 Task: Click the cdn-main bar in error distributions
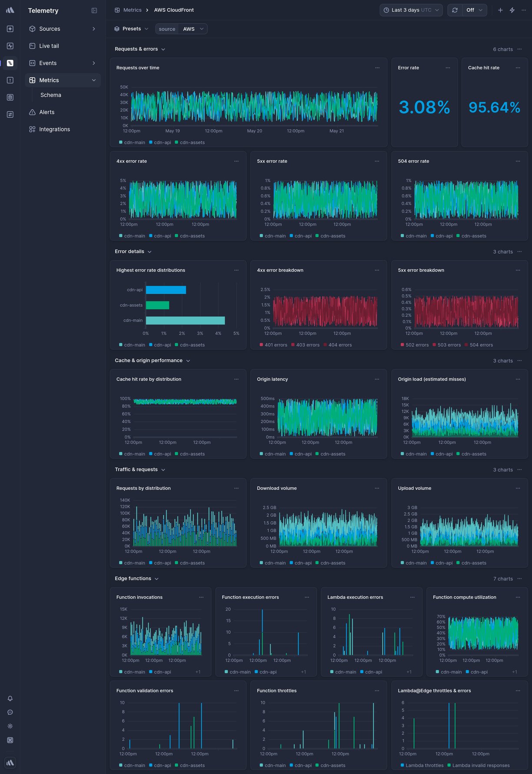[186, 320]
